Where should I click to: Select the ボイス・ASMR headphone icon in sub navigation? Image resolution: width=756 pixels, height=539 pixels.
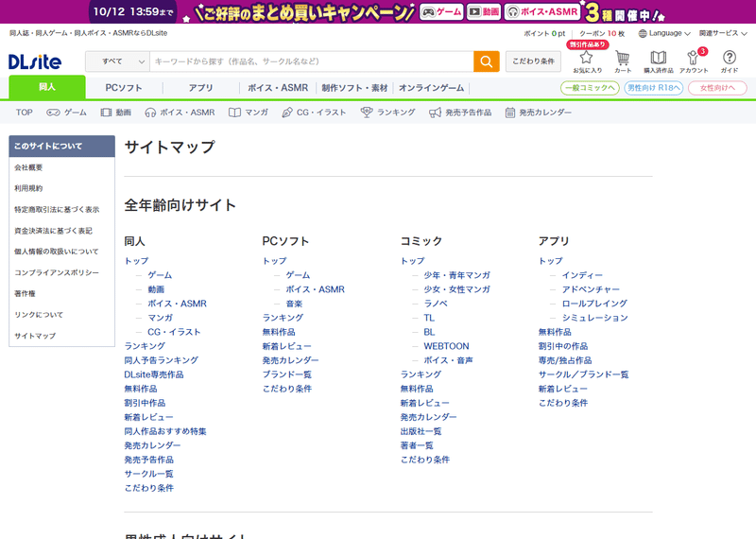point(150,113)
